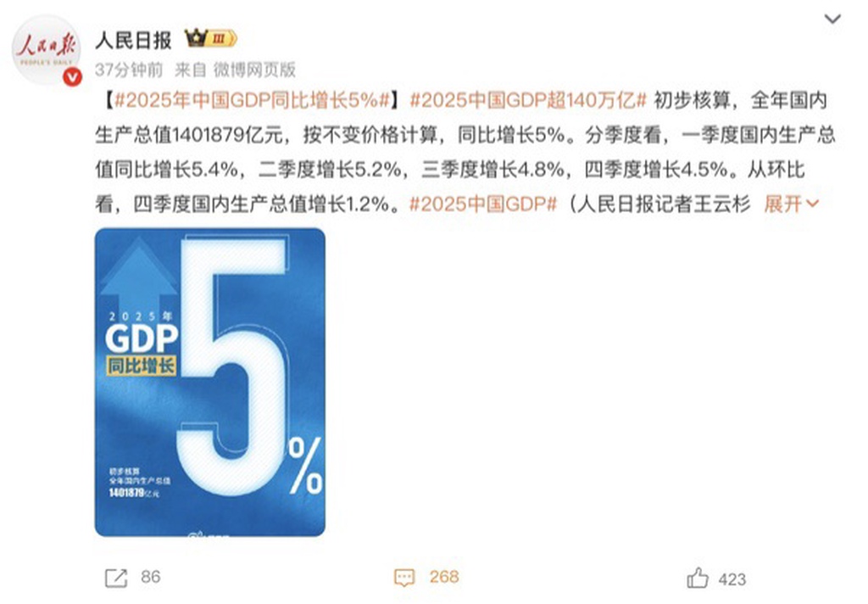
Task: Click the 37分钟前 timestamp
Action: tap(129, 70)
